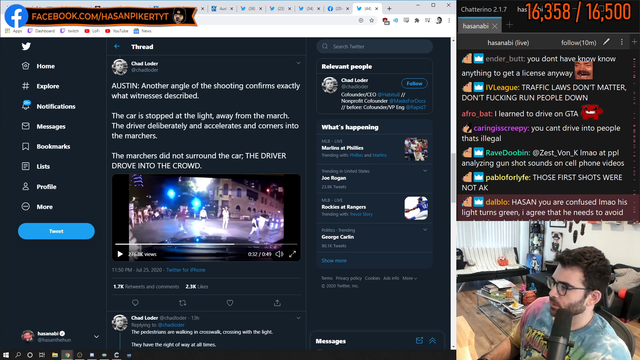Open Twitter for iPhone link

point(186,270)
